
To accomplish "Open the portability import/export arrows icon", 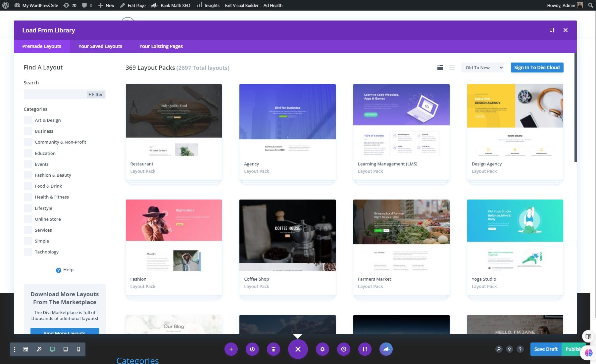I will [x=365, y=349].
